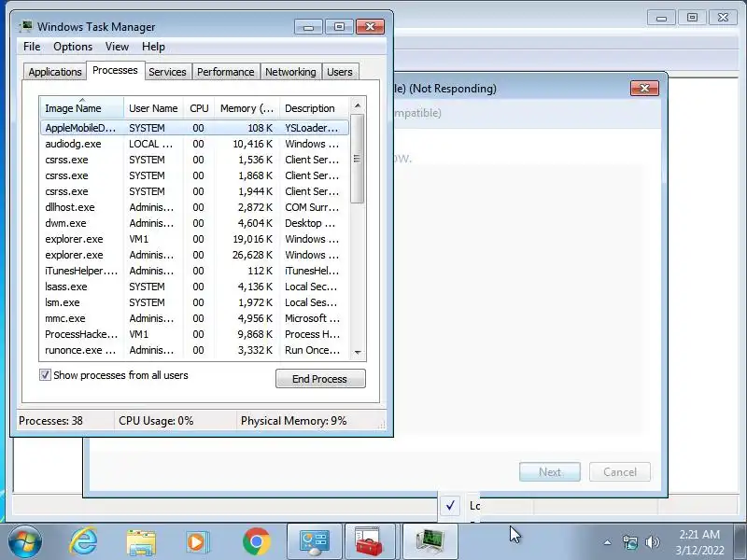Select the runonce.exe process row

tap(195, 350)
